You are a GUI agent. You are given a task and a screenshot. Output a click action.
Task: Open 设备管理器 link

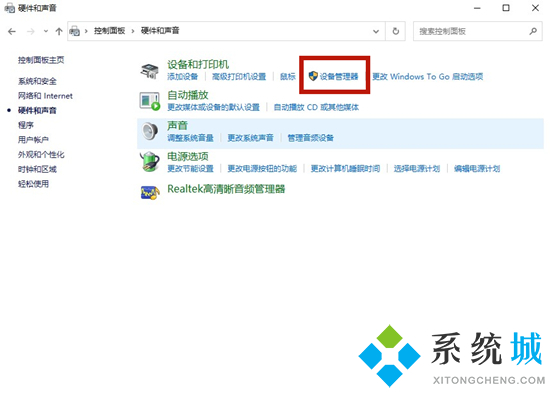pyautogui.click(x=339, y=76)
